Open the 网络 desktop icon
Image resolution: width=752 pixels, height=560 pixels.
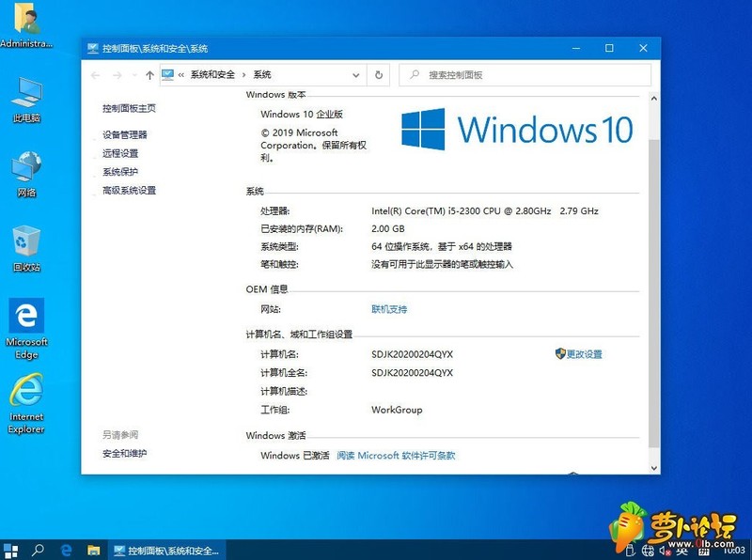[26, 174]
